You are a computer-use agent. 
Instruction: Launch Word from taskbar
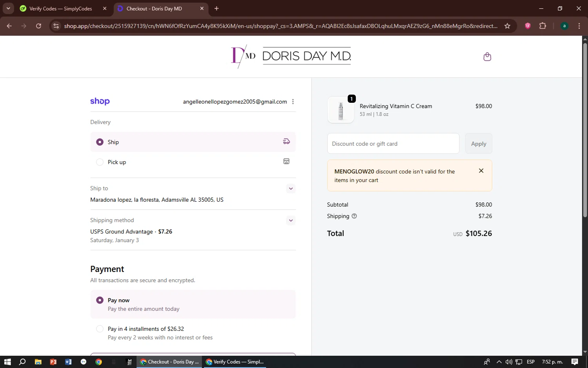click(x=68, y=362)
